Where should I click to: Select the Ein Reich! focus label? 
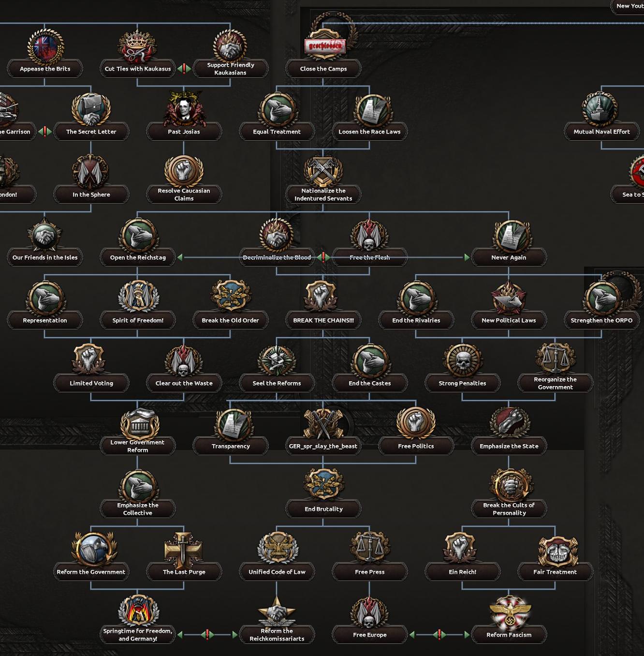[463, 572]
